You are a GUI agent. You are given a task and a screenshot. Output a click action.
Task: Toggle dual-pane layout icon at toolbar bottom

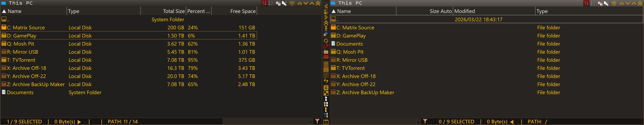point(326,122)
